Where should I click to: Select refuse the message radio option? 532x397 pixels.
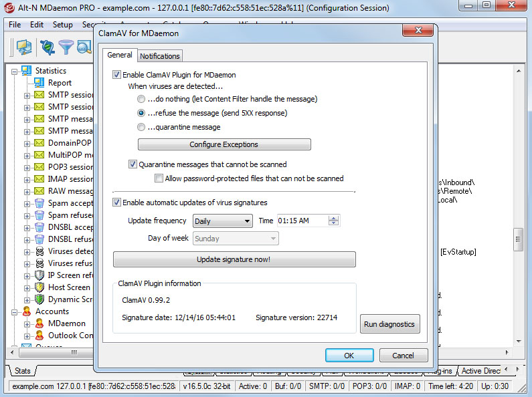click(x=141, y=113)
